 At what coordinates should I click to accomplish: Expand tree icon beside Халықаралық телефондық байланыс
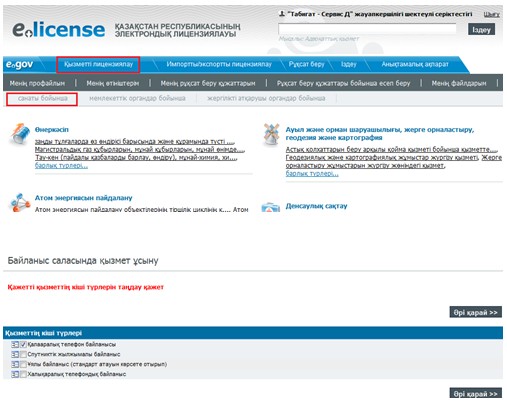15,374
